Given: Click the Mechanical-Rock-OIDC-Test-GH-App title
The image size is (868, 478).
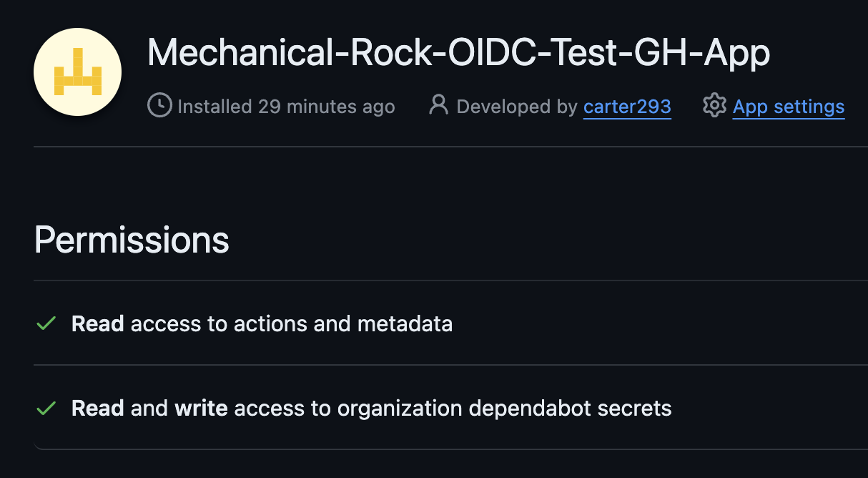Looking at the screenshot, I should pos(458,53).
